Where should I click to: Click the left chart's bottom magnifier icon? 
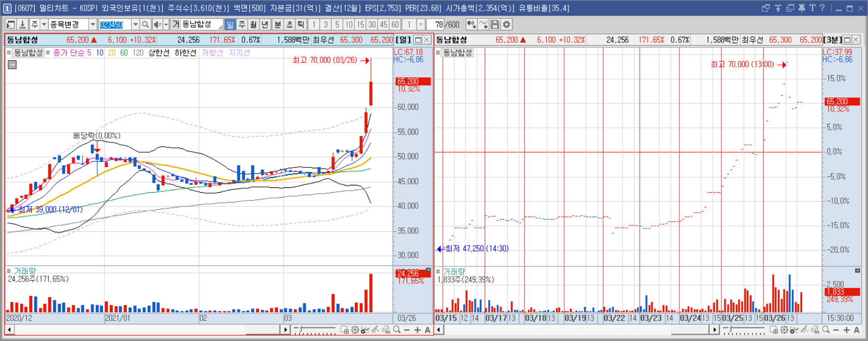tap(397, 330)
